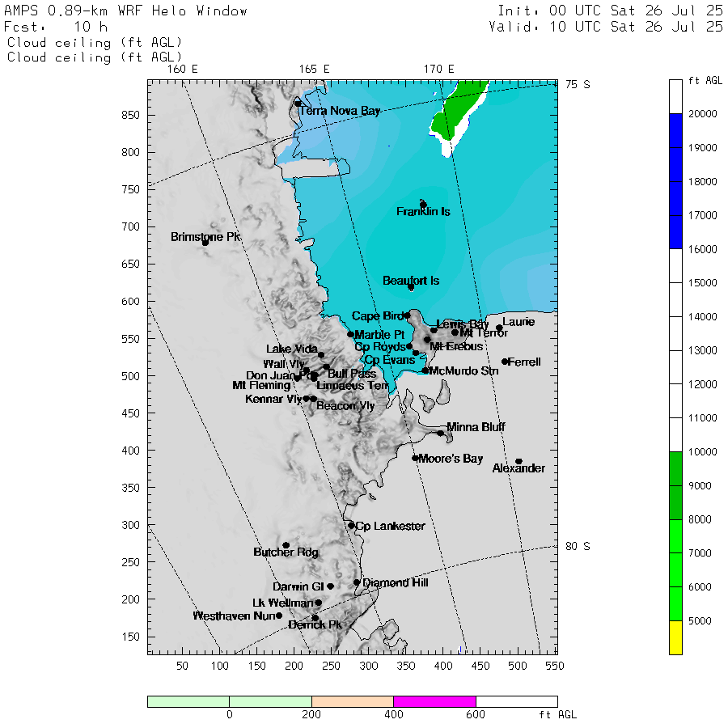This screenshot has height=728, width=728.
Task: Select the light green 5000–6000 ft swatch
Action: 675,603
